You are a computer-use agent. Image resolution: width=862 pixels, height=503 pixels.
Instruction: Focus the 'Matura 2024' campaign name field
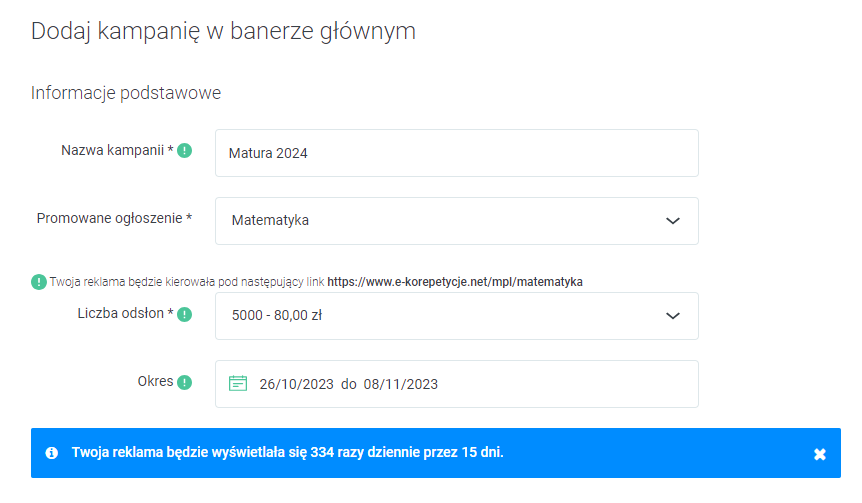click(456, 153)
